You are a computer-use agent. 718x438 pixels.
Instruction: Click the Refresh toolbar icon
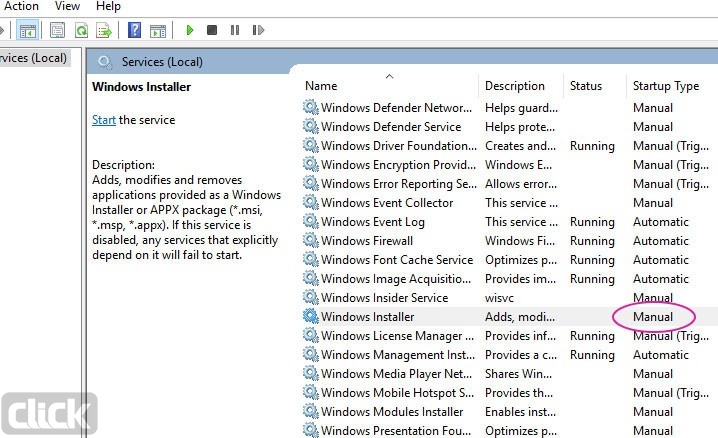[81, 31]
